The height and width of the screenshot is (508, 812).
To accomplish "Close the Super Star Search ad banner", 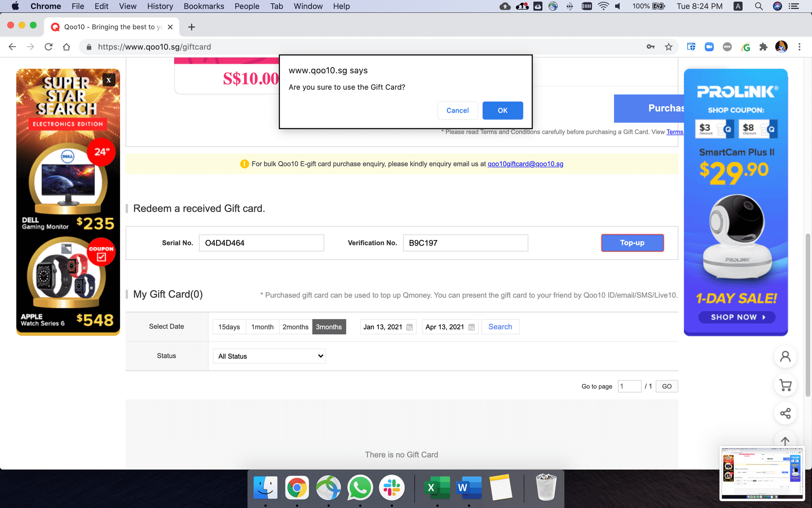I will pyautogui.click(x=109, y=80).
